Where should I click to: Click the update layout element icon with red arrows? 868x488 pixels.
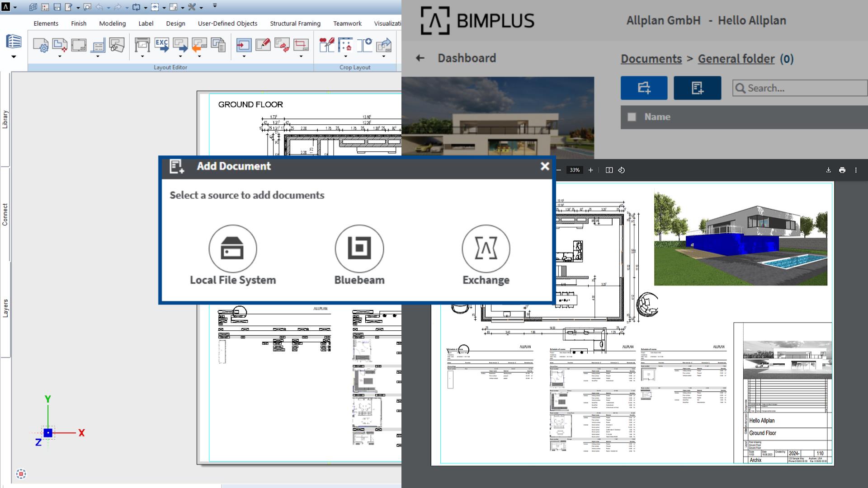pyautogui.click(x=282, y=45)
